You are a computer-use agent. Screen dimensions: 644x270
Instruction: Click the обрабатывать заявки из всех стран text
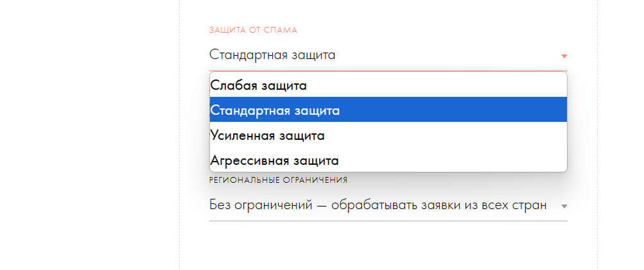(x=439, y=205)
